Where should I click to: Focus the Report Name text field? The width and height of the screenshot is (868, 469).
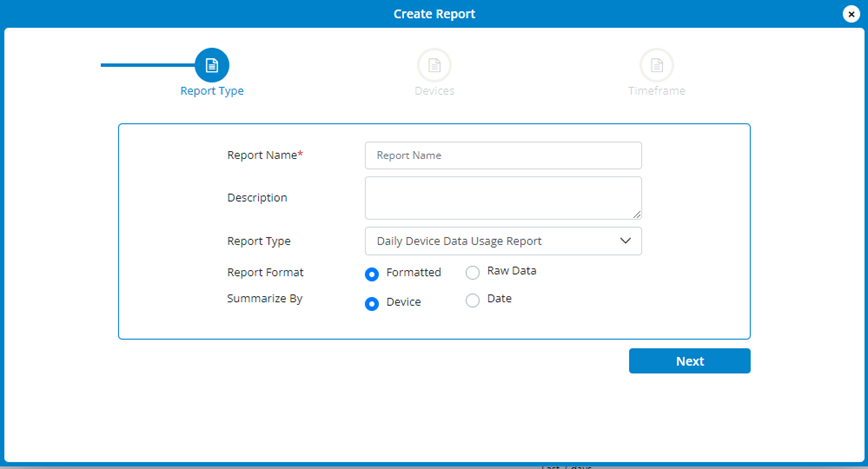point(503,156)
